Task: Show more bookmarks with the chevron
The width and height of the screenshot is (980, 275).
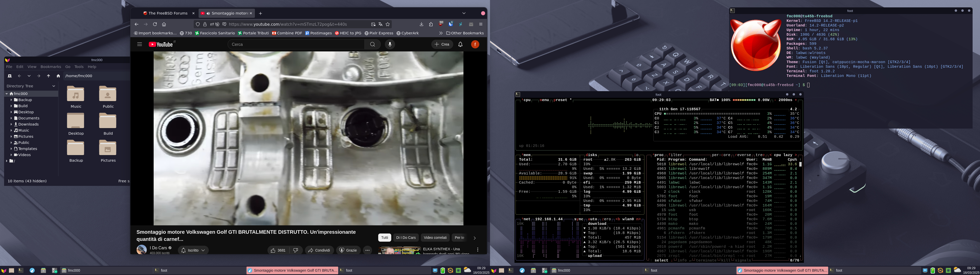Action: coord(441,33)
